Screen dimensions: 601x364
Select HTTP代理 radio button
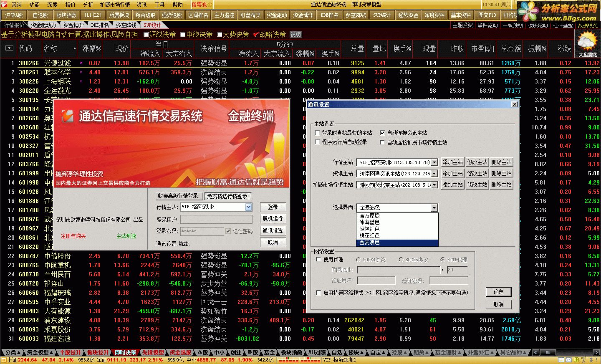442,260
